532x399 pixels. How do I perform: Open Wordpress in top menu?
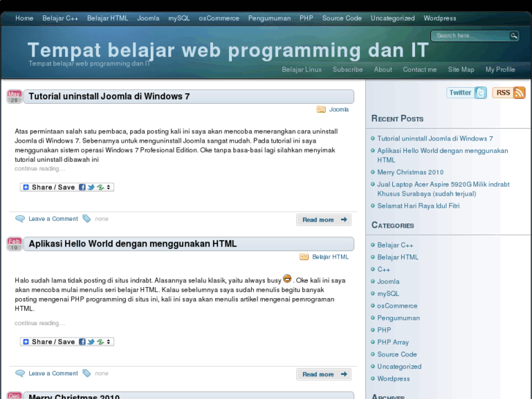(440, 18)
